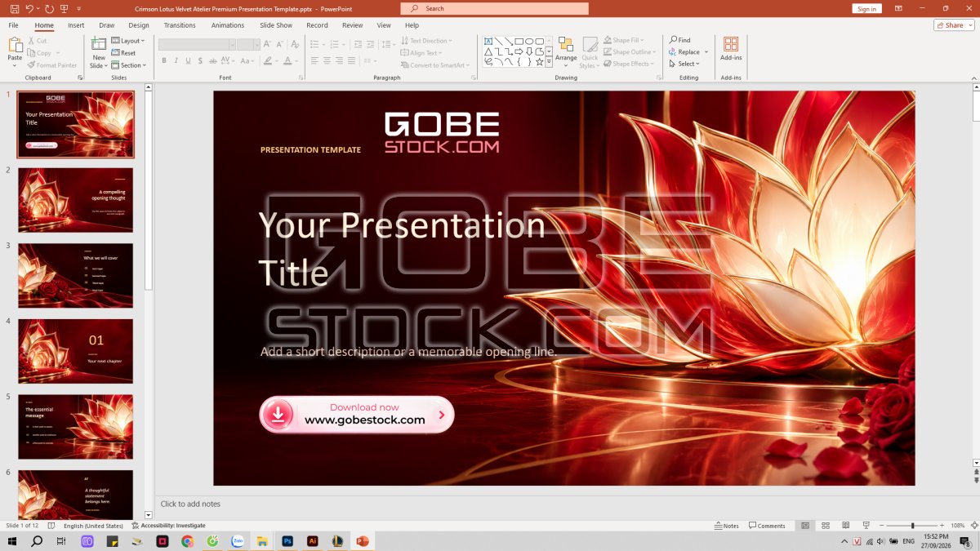980x551 pixels.
Task: Open the Animations tab
Action: click(x=228, y=25)
